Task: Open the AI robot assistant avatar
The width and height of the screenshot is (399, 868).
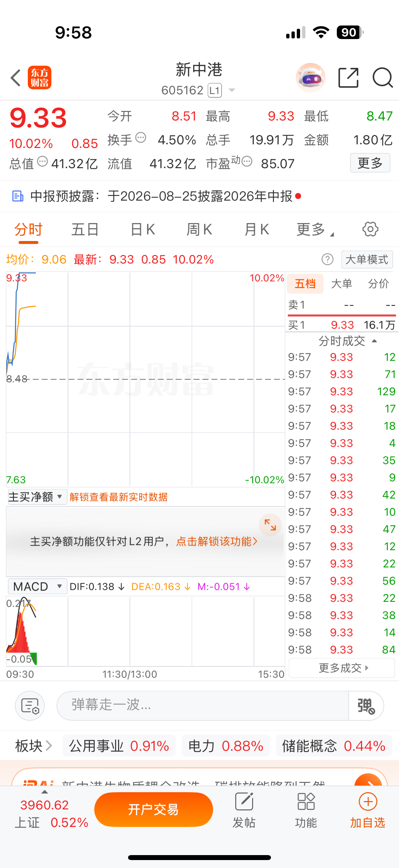Action: click(x=310, y=78)
